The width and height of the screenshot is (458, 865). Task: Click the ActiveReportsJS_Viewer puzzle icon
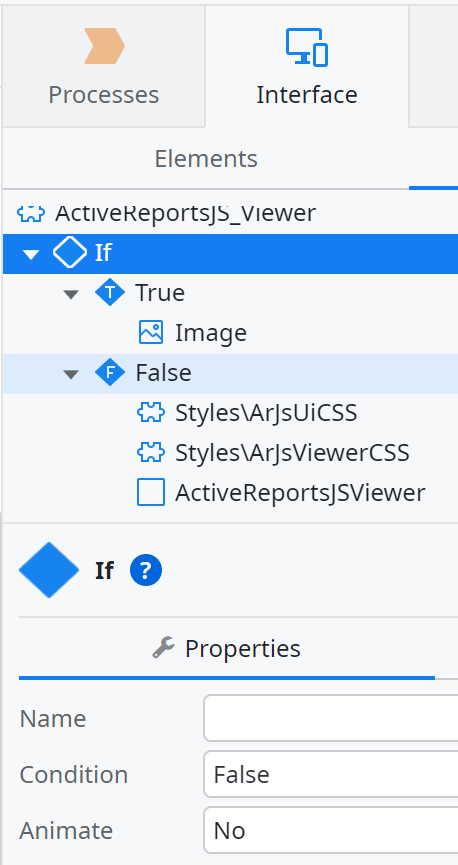31,212
